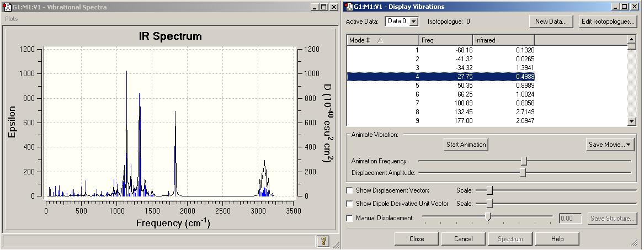
Task: Click the help question-mark icon in Vibrational Spectra window
Action: click(x=323, y=241)
